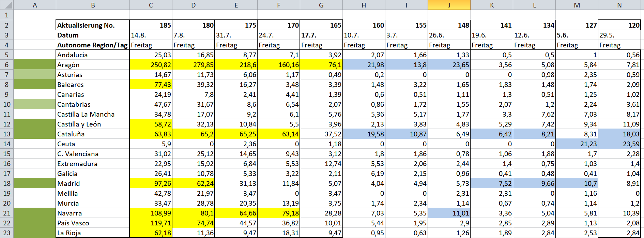Select the row 6 header
This screenshot has width=644, height=238.
pyautogui.click(x=7, y=65)
